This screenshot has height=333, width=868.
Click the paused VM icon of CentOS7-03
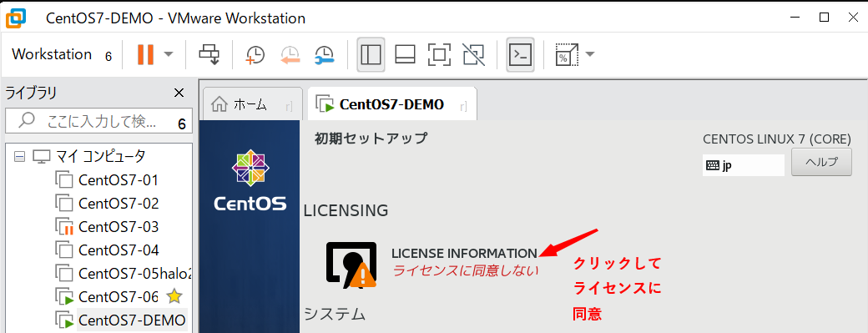pos(64,227)
